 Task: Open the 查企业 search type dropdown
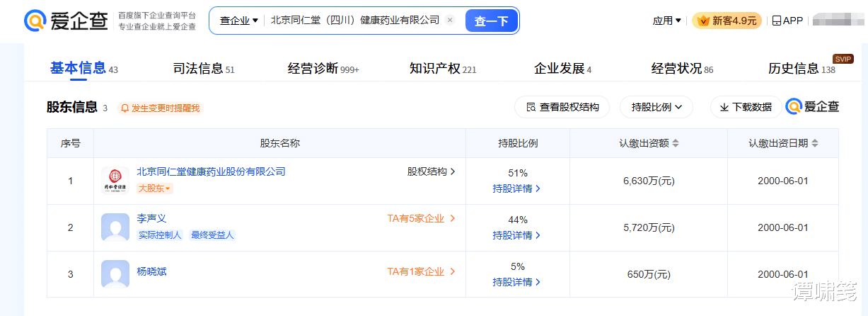pos(238,21)
